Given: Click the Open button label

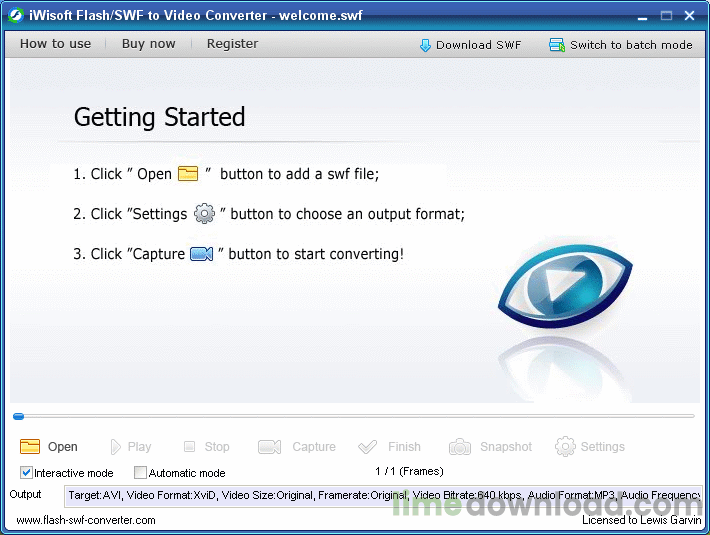Looking at the screenshot, I should coord(62,447).
